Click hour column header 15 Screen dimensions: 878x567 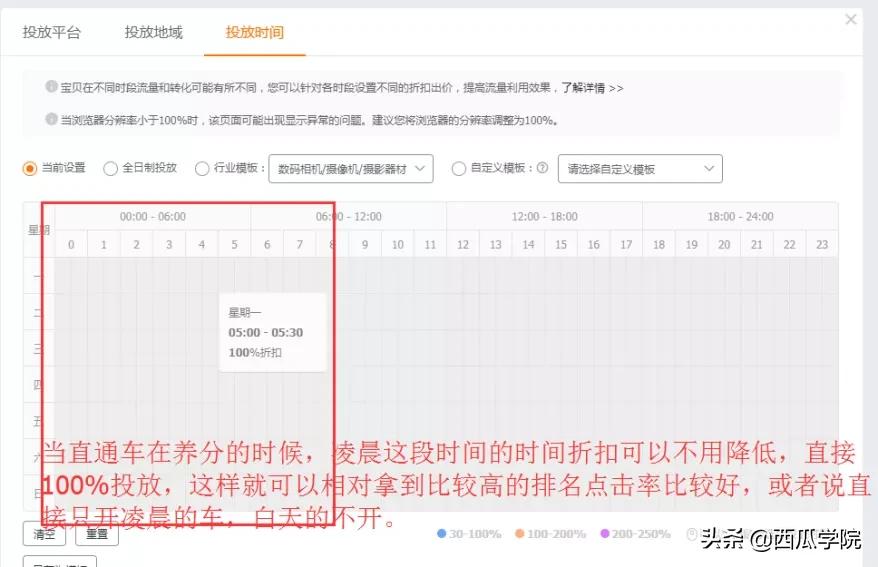pyautogui.click(x=561, y=245)
